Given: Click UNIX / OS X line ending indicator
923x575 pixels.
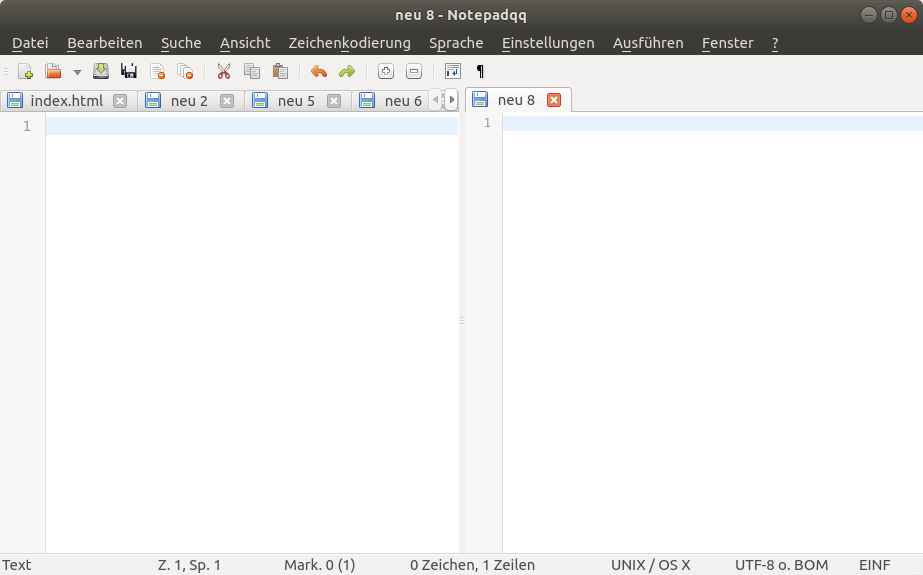Looking at the screenshot, I should tap(650, 565).
